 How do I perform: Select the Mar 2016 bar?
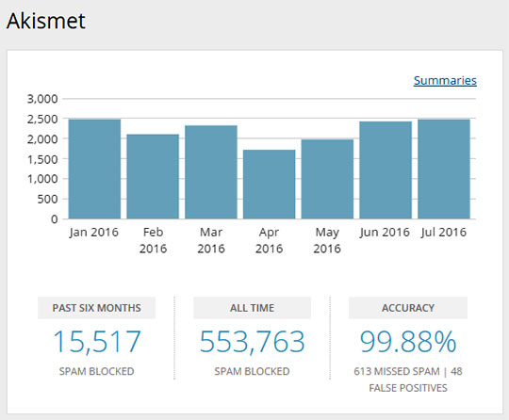tap(211, 172)
